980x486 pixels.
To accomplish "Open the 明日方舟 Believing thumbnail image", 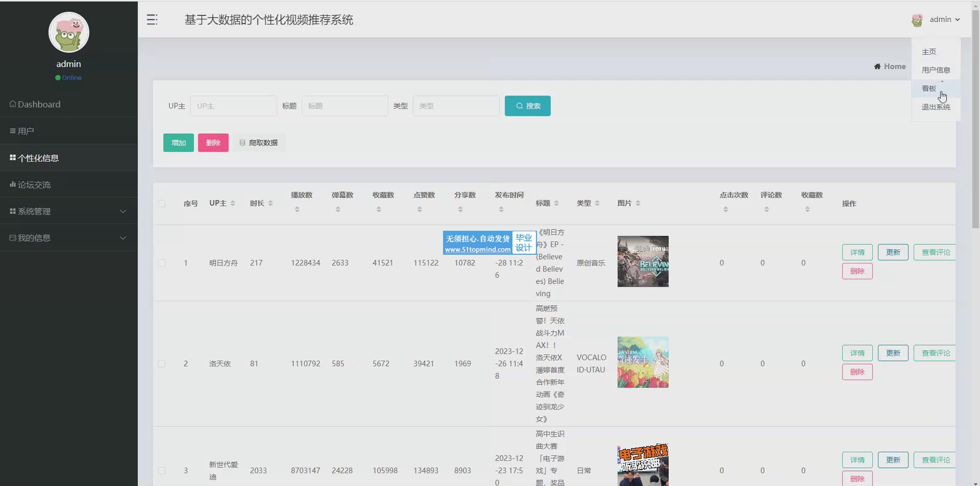I will click(x=643, y=261).
